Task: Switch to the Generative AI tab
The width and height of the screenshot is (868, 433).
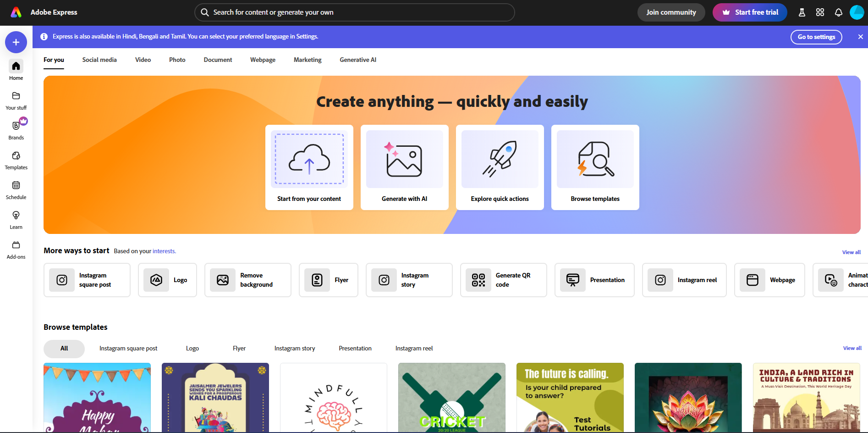Action: tap(357, 60)
